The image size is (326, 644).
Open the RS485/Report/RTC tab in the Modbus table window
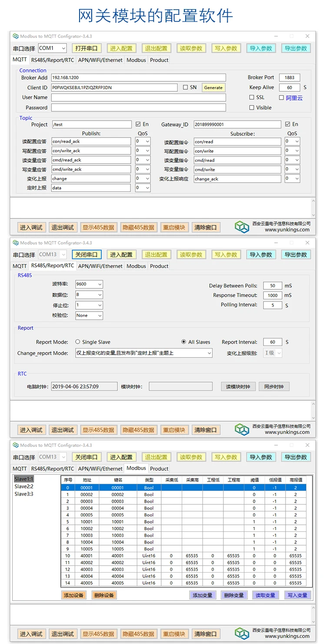pos(53,469)
